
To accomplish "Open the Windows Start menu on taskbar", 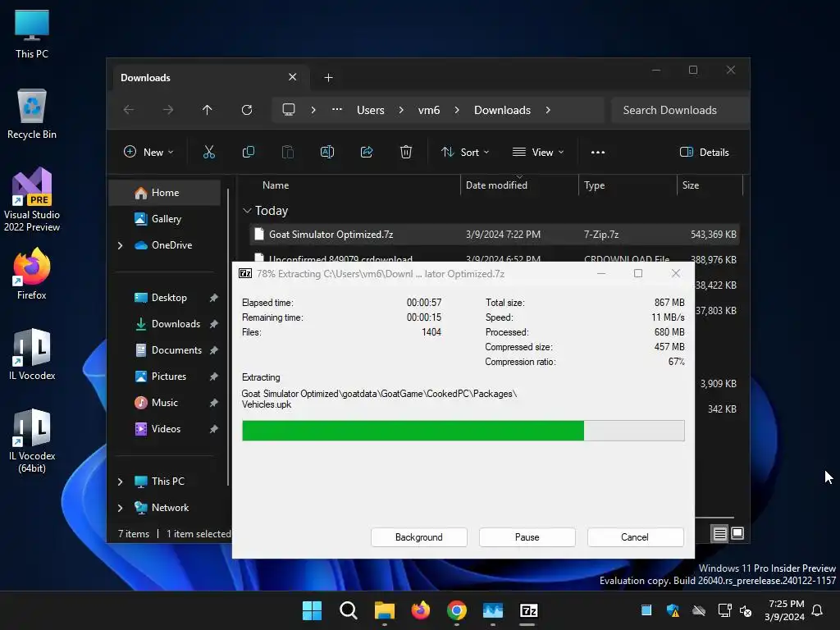I will click(x=313, y=610).
